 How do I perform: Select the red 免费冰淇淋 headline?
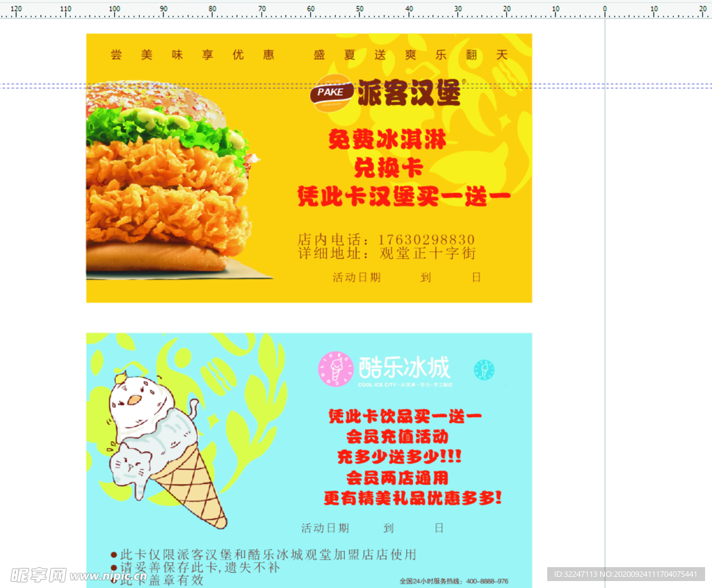[x=387, y=140]
